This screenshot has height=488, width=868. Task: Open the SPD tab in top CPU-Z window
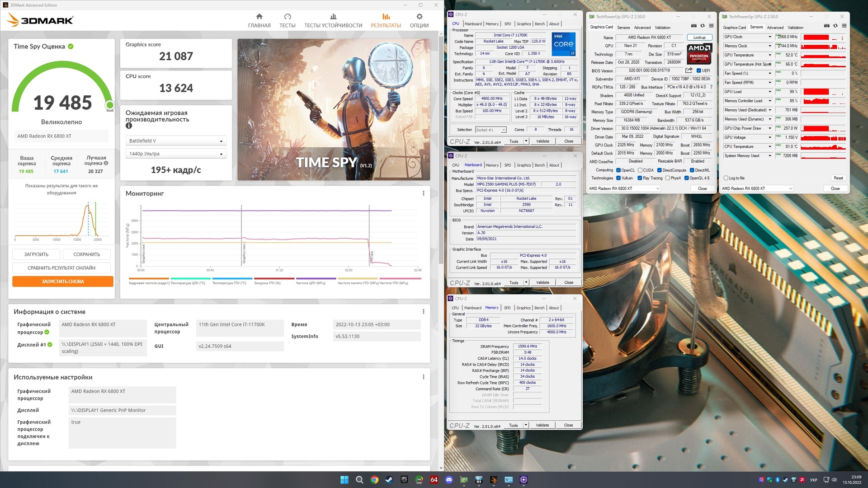pos(508,24)
